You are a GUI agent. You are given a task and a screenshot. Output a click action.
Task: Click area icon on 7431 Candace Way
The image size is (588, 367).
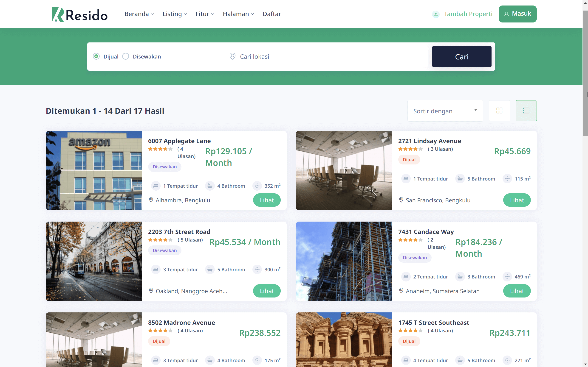pyautogui.click(x=507, y=277)
